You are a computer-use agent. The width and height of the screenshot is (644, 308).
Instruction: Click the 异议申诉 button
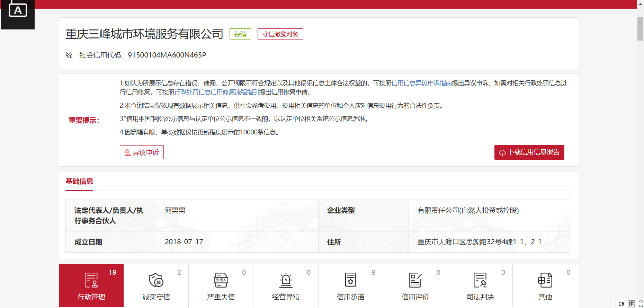coord(142,152)
